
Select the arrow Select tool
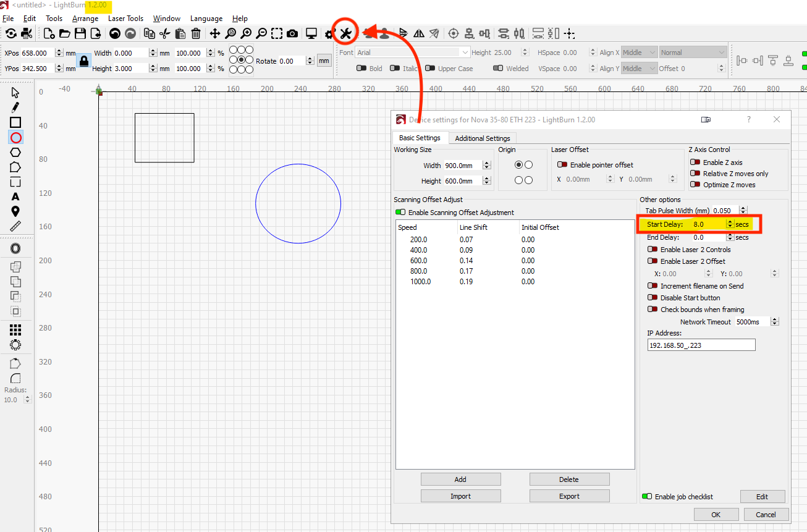[15, 93]
